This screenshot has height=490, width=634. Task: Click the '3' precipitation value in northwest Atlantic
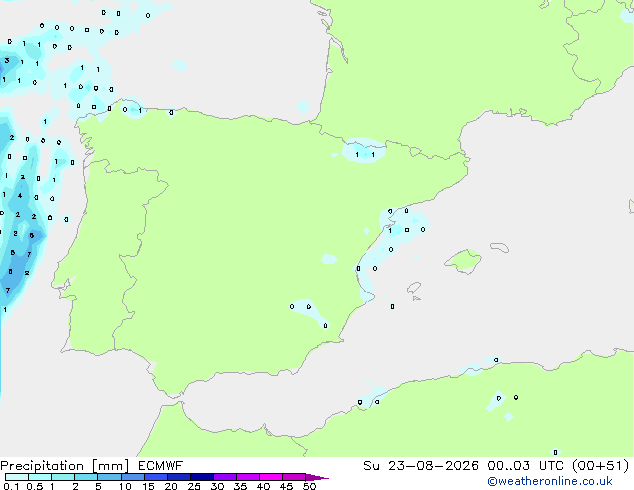(x=7, y=61)
